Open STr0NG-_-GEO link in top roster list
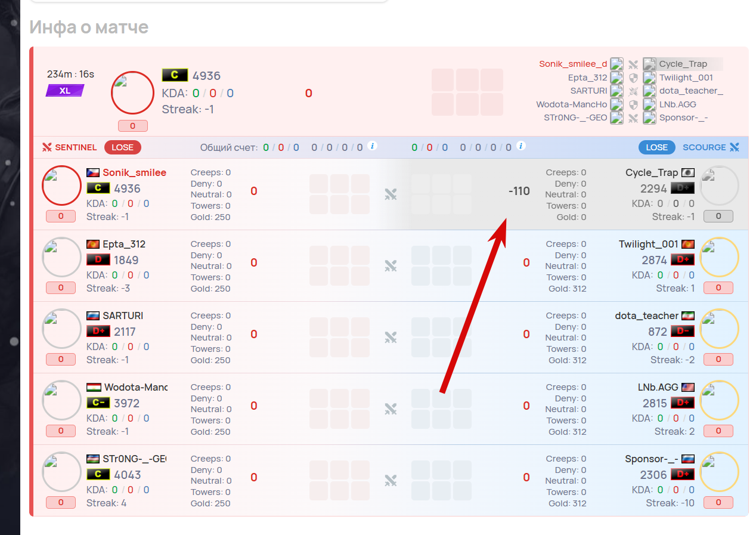Image resolution: width=756 pixels, height=535 pixels. pos(575,117)
